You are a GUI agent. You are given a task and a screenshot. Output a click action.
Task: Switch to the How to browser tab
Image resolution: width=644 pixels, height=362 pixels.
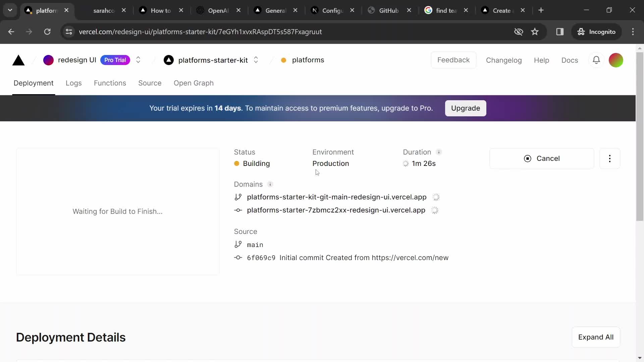161,11
